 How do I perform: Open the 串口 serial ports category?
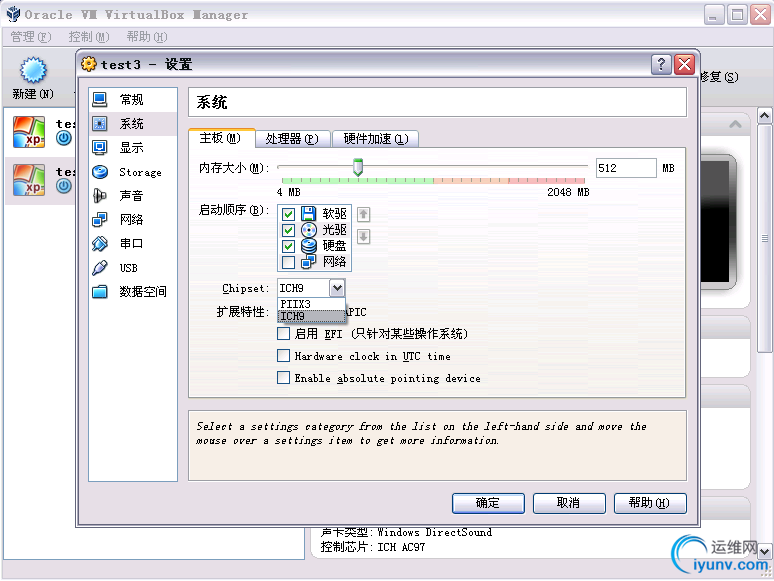pos(132,243)
